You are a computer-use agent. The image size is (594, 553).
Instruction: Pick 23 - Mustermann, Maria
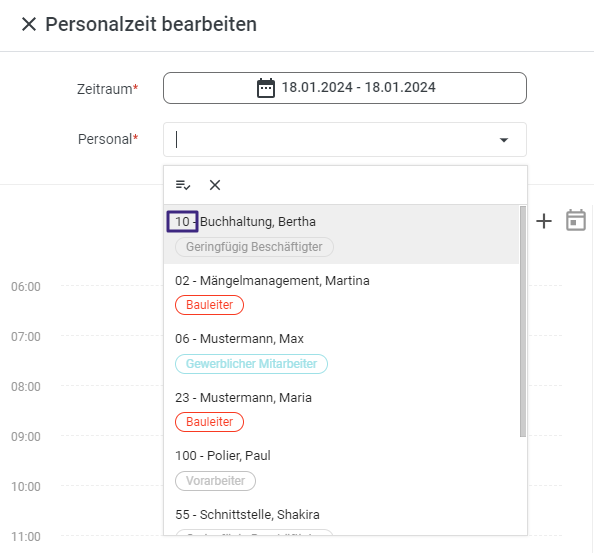[341, 410]
